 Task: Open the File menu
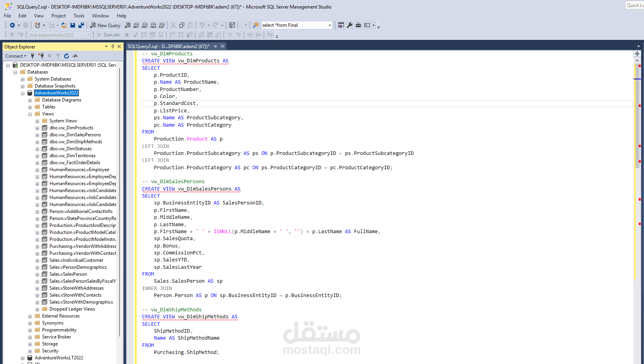point(7,16)
